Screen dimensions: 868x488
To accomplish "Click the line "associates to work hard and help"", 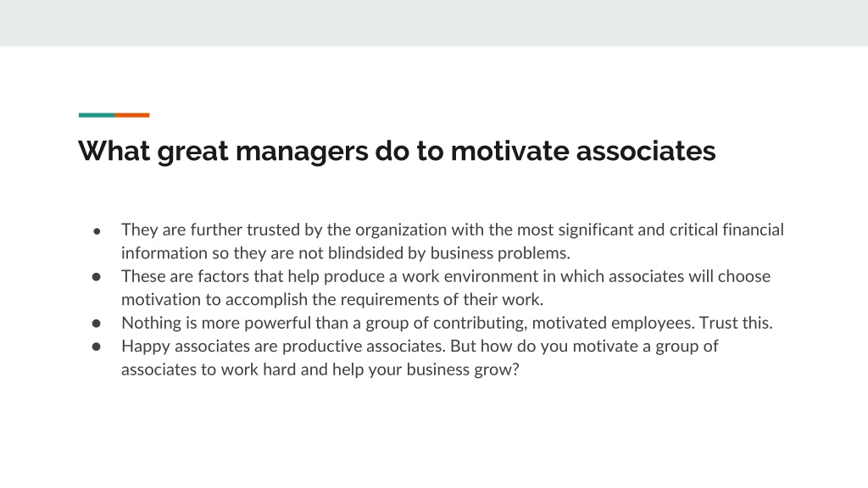I will pyautogui.click(x=320, y=369).
